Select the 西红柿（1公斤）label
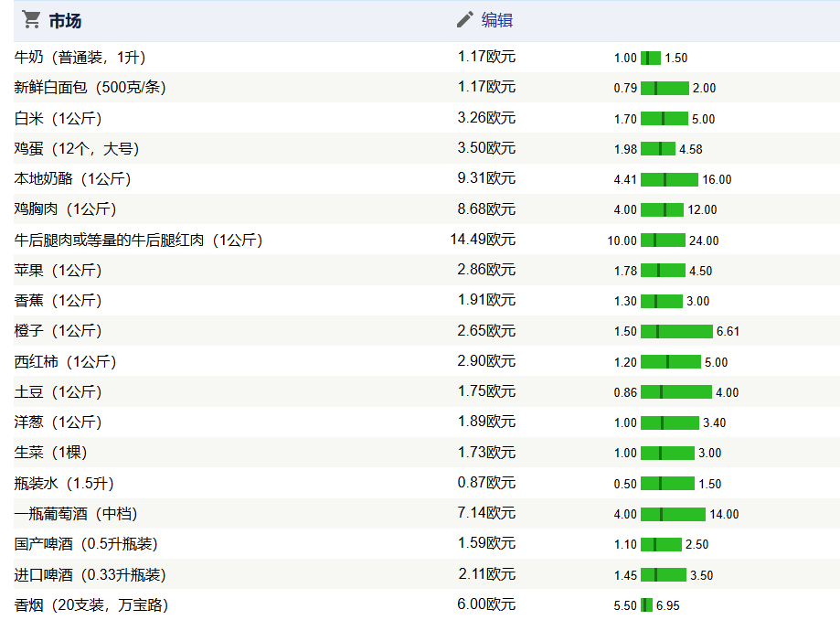 [66, 362]
